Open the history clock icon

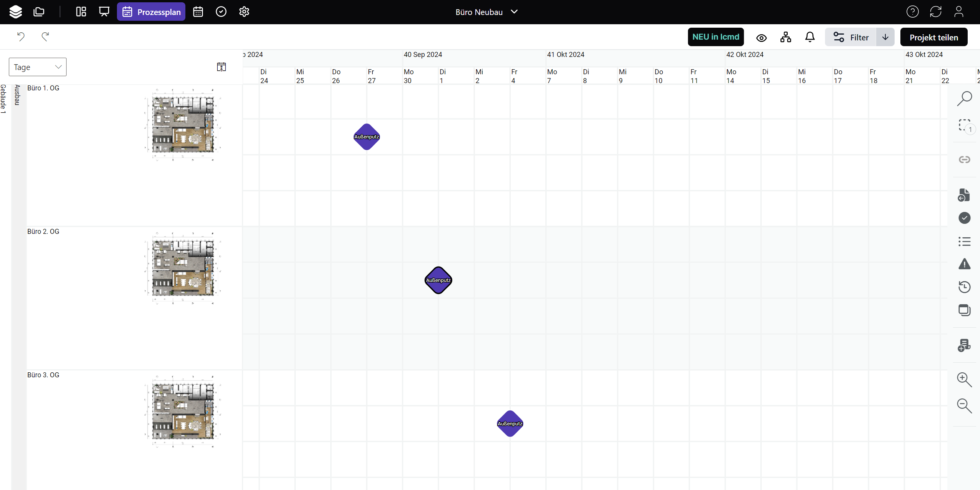tap(964, 287)
